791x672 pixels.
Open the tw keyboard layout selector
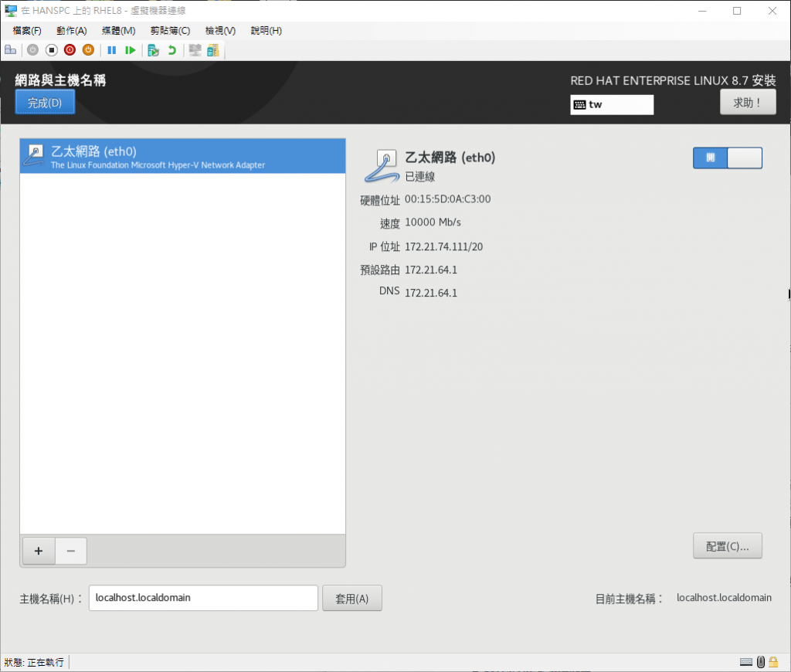tap(612, 104)
